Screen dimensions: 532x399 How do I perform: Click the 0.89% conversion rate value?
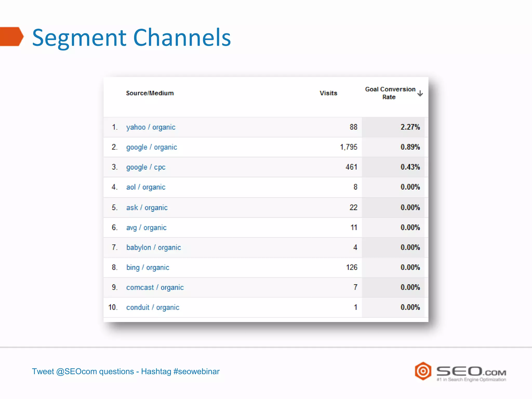[x=410, y=147]
